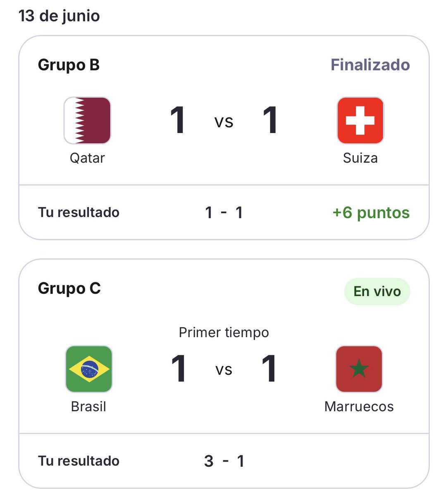Viewport: 448px width, 496px height.
Task: Click Qatar's score of 1
Action: [178, 120]
